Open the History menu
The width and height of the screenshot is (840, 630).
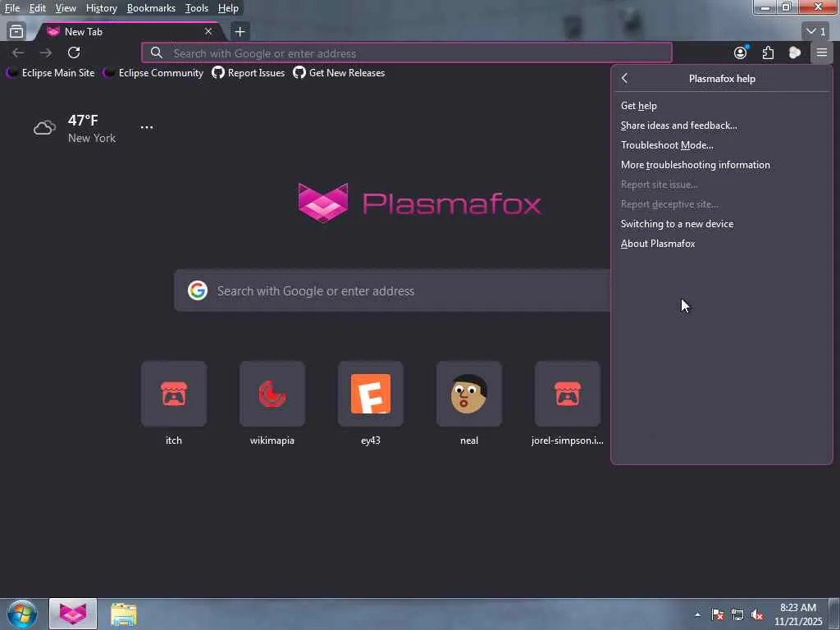pos(101,8)
